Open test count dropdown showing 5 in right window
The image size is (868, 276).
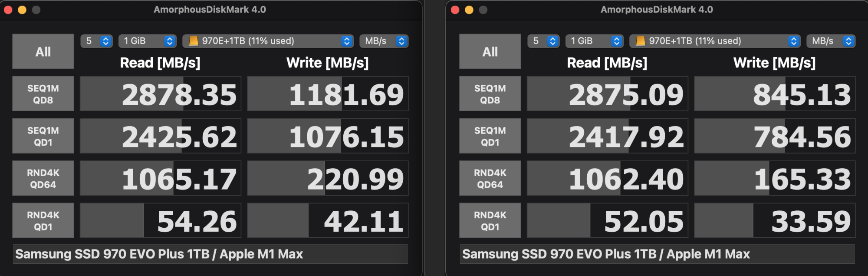tap(544, 41)
